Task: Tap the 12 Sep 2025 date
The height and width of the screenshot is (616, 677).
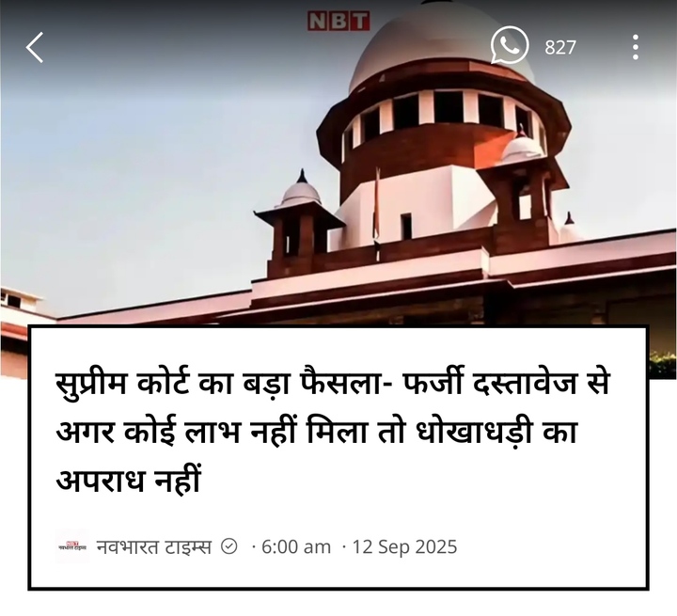Action: click(404, 547)
